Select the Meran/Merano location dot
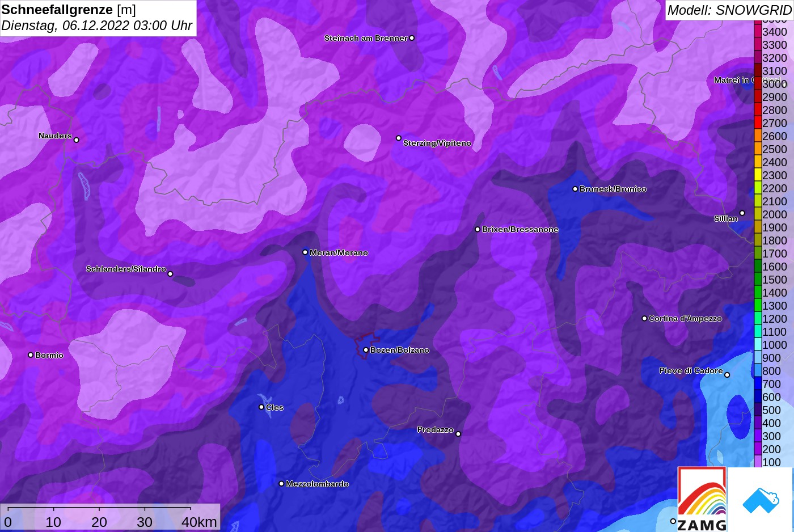The width and height of the screenshot is (794, 532). point(305,252)
